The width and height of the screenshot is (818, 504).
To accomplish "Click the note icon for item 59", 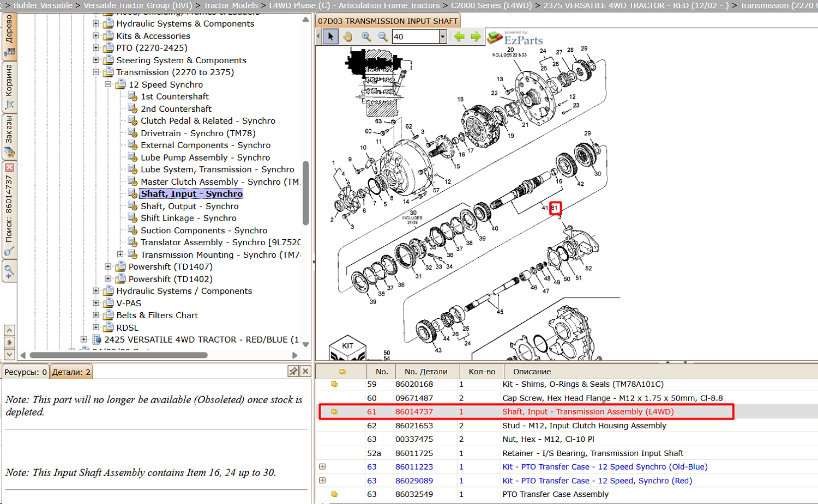I will coord(334,384).
